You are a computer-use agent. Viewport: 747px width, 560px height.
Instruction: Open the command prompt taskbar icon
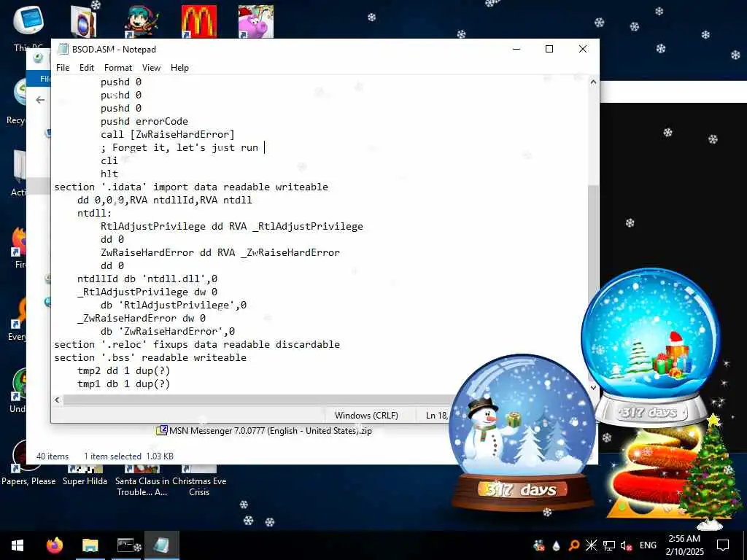[127, 545]
